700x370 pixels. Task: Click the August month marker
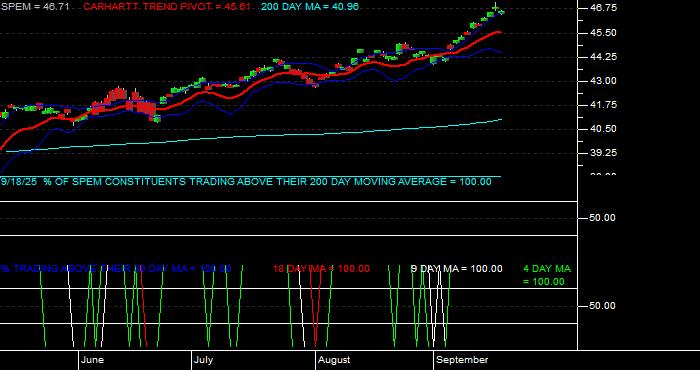tap(334, 360)
